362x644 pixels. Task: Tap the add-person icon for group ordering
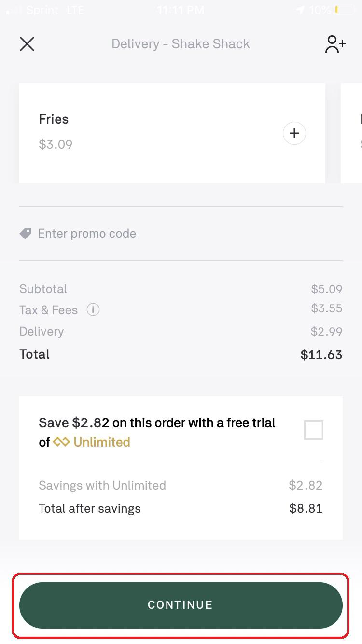pos(334,44)
